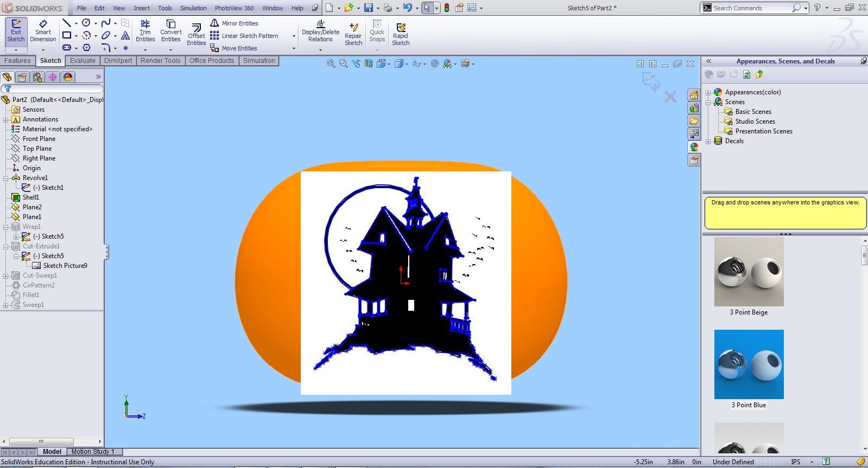Expand the Cut-Sweep1 feature node
The height and width of the screenshot is (468, 868).
[x=6, y=276]
